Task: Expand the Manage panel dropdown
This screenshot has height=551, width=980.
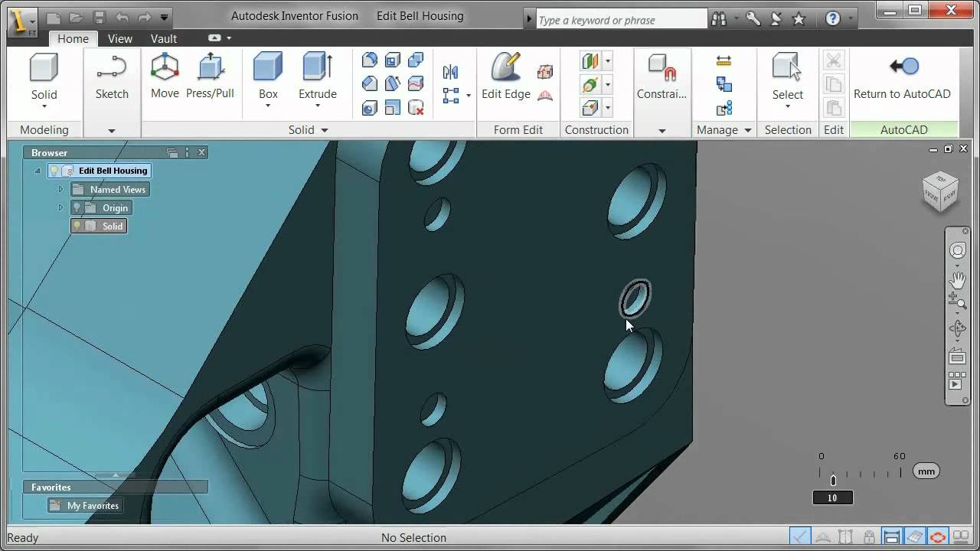Action: coord(748,130)
